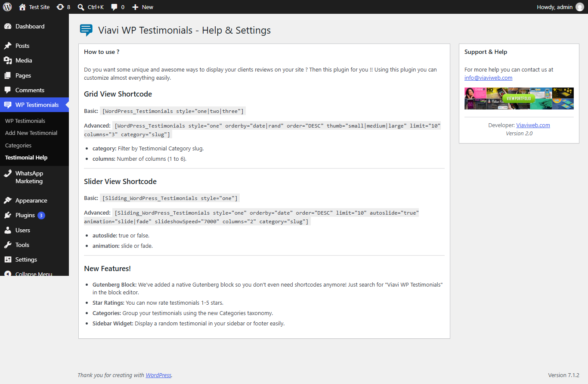588x384 pixels.
Task: Click the Collapse Menu arrow icon
Action: click(8, 274)
